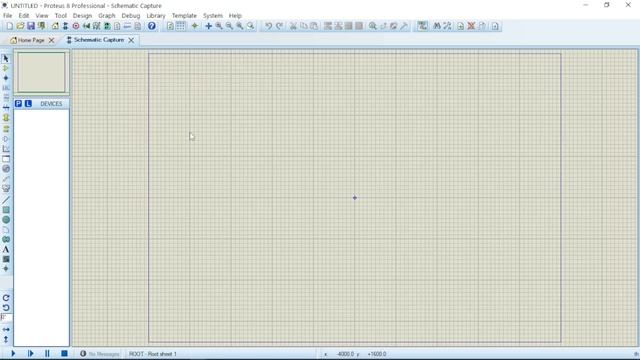Open the System menu
Viewport: 640px width, 360px height.
pyautogui.click(x=213, y=16)
